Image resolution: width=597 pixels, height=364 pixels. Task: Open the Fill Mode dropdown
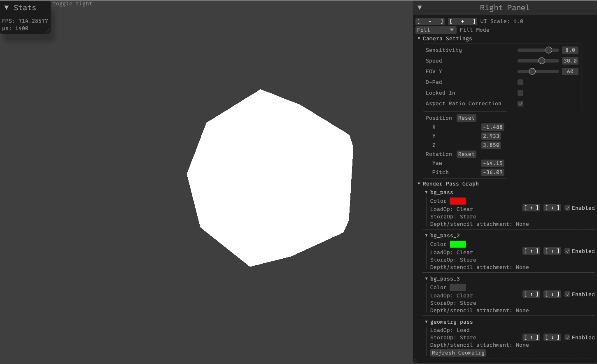tap(436, 30)
